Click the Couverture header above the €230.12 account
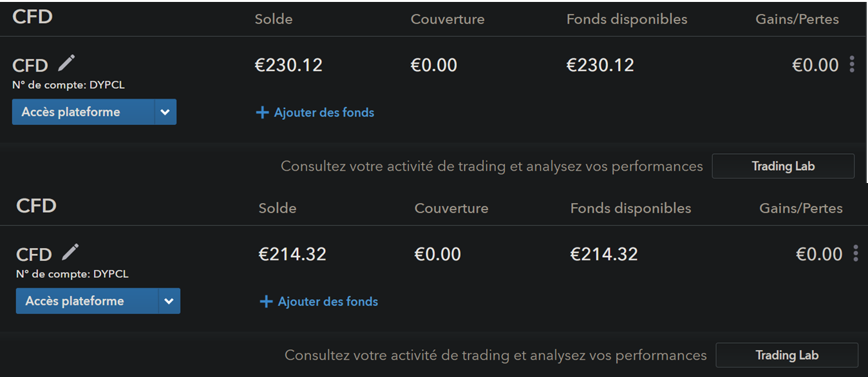Viewport: 868px width, 377px height. [448, 19]
